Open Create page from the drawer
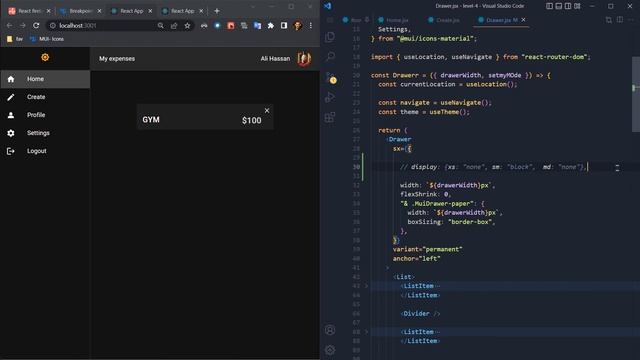 tap(45, 97)
